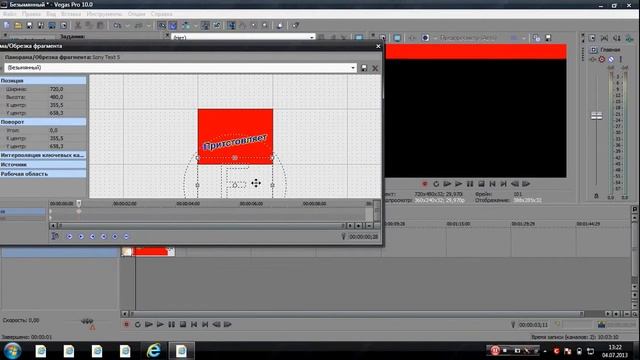The image size is (640, 360).
Task: Open the Pan/Crop preset dropdown
Action: [x=353, y=68]
